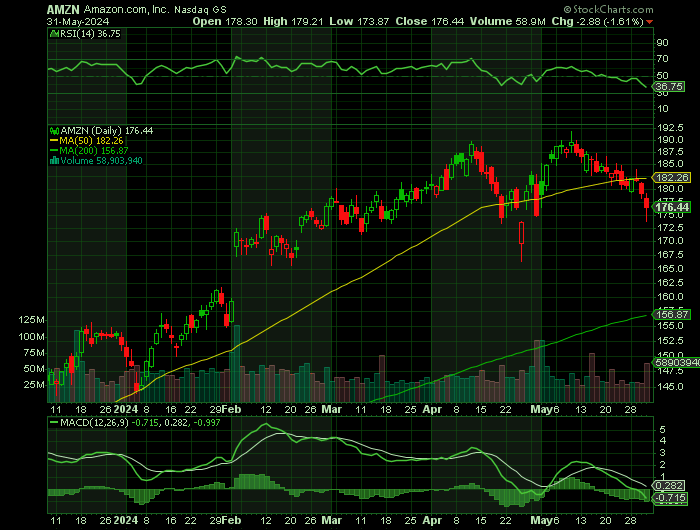Viewport: 700px width, 530px height.
Task: Click the 36.75 RSI axis value tag
Action: [x=668, y=87]
